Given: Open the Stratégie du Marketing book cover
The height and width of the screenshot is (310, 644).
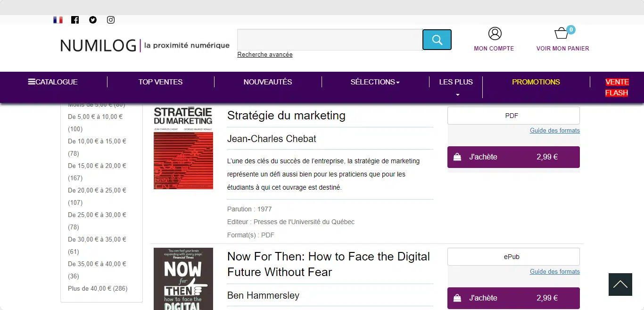Looking at the screenshot, I should point(183,148).
